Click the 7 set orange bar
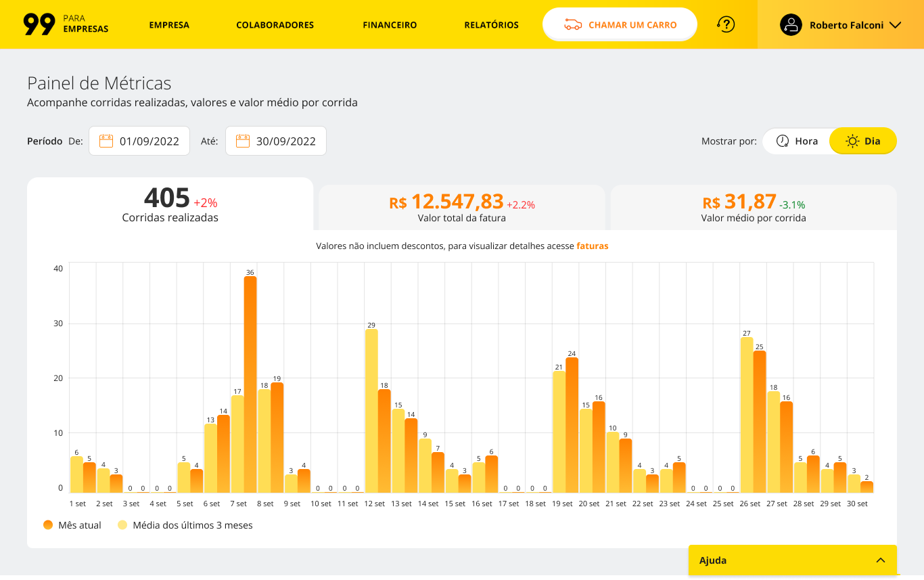 tap(250, 384)
